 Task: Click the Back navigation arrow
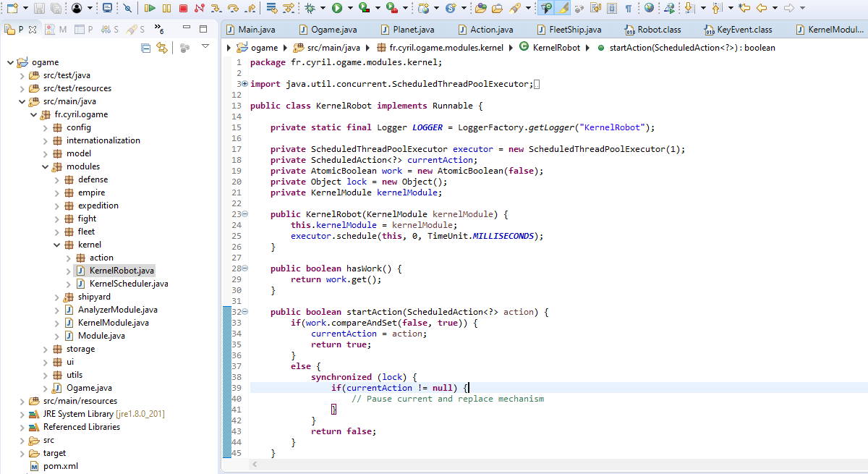pos(762,8)
